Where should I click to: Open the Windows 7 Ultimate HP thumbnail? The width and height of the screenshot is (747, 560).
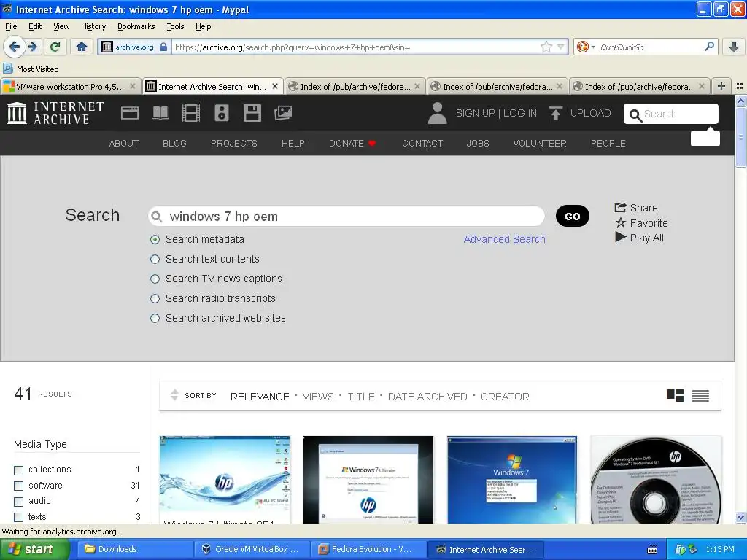click(368, 480)
